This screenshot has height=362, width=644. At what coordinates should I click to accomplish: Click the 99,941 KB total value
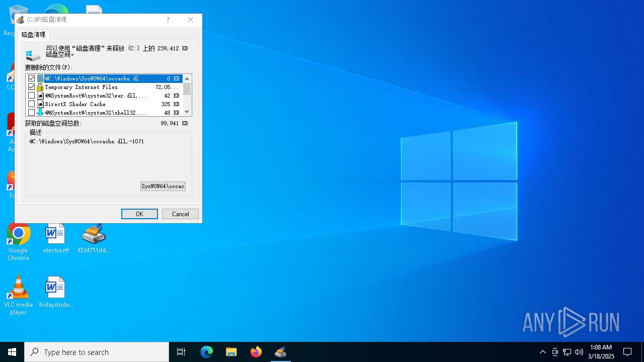(x=174, y=123)
